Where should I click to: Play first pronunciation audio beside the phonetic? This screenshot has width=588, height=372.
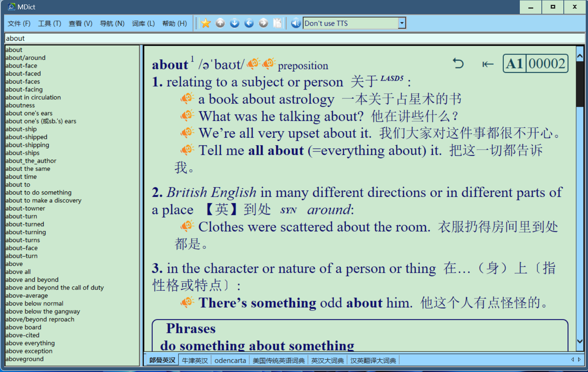[x=253, y=63]
